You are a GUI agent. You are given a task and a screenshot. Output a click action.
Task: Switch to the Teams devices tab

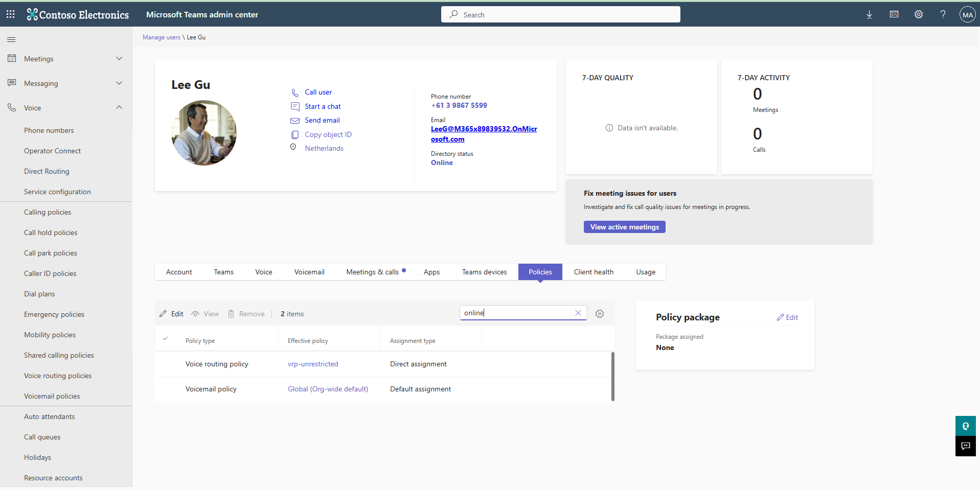coord(484,272)
